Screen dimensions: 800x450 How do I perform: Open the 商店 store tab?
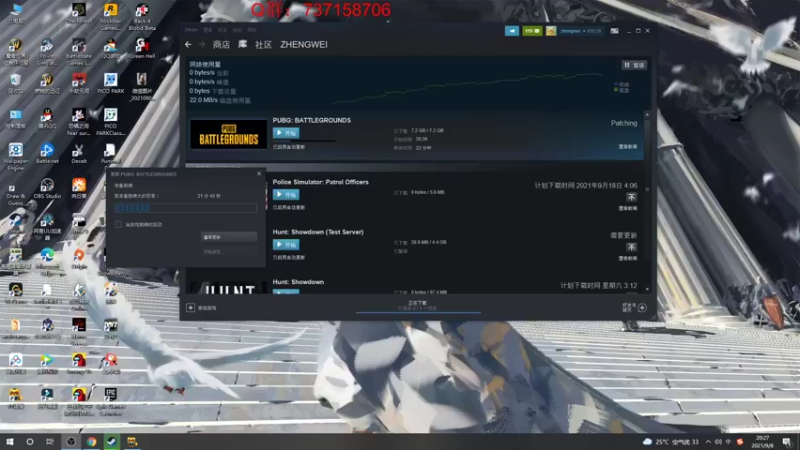point(221,45)
